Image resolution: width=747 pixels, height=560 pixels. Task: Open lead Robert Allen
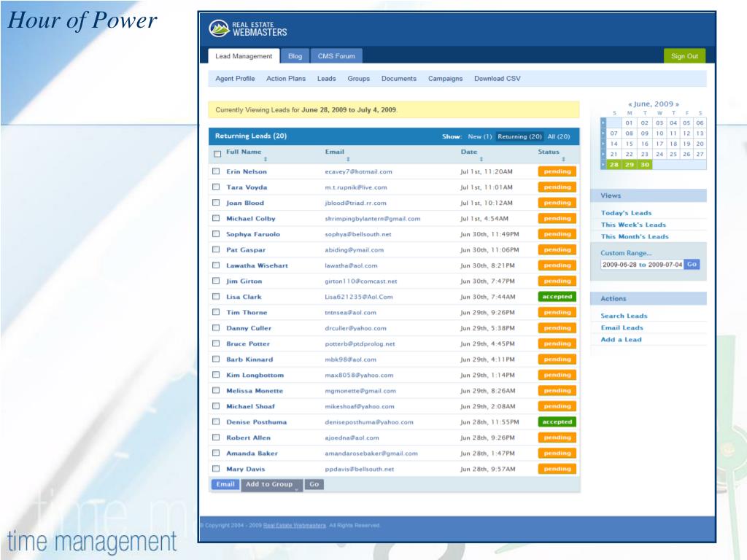[248, 437]
